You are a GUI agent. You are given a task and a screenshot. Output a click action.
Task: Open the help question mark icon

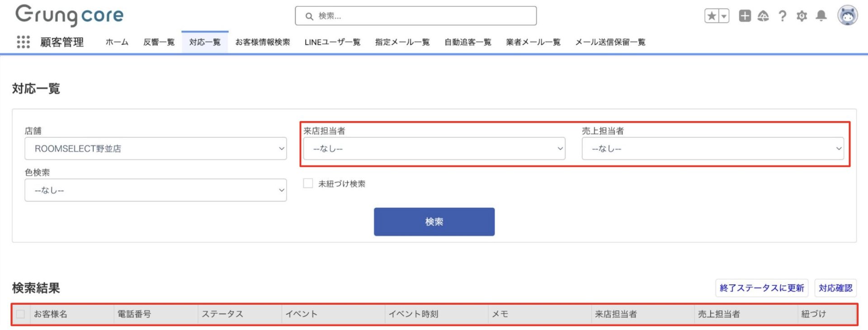[x=783, y=16]
